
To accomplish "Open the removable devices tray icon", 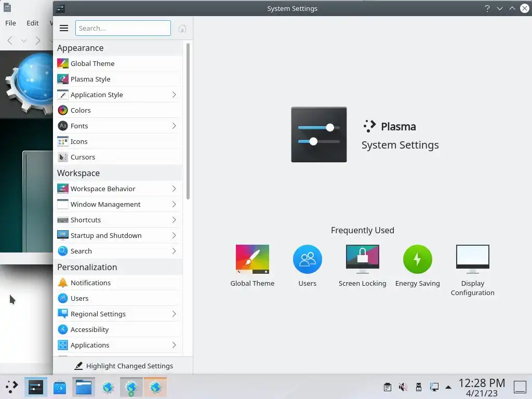I will pos(418,387).
